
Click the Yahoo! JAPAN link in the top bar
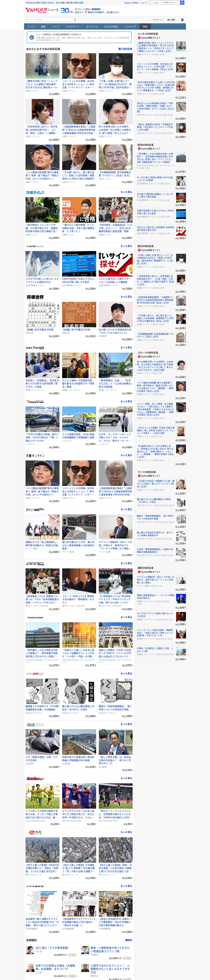[131, 3]
